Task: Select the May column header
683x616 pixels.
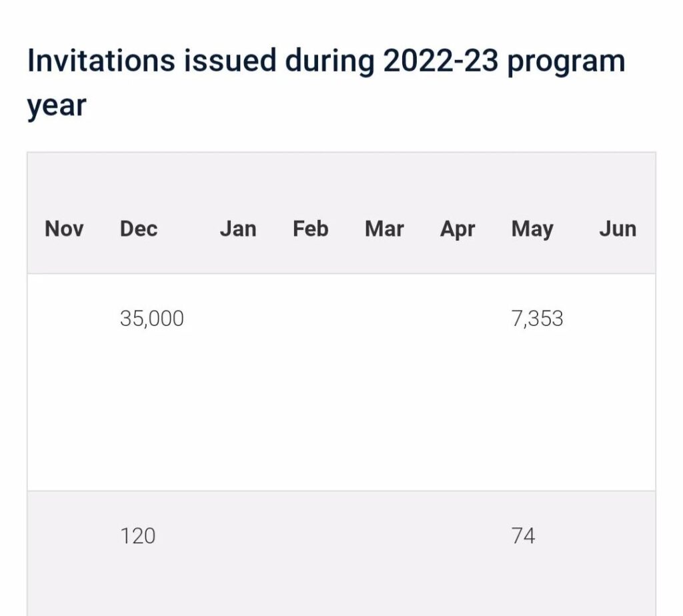Action: [x=532, y=229]
